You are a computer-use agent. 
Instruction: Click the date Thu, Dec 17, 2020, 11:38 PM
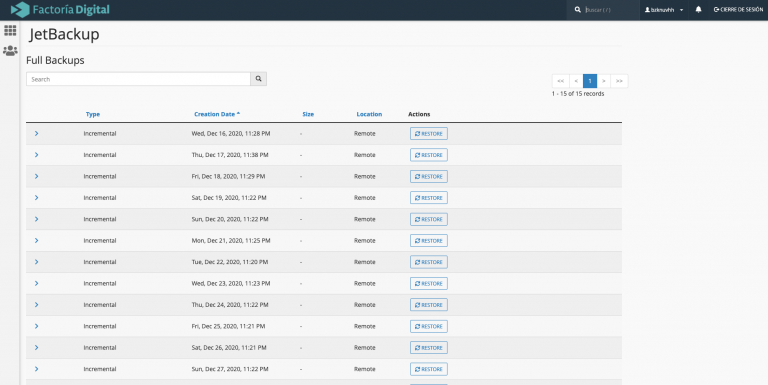(230, 155)
